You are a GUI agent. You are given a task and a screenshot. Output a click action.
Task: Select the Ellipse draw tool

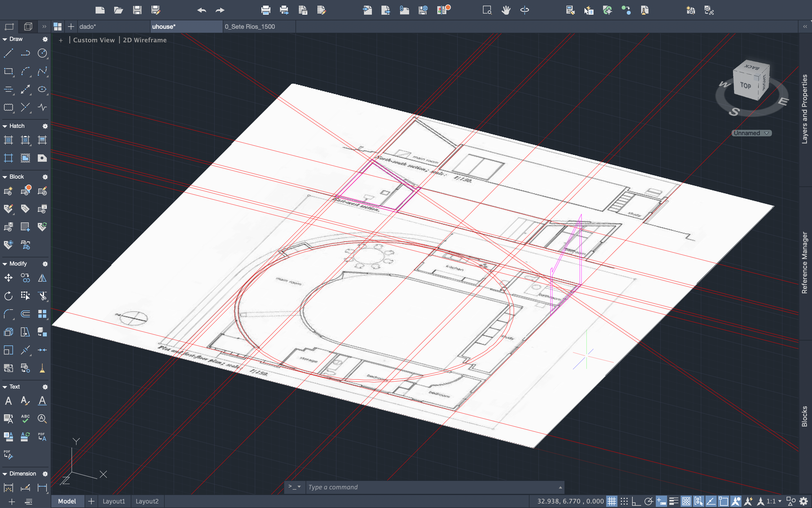pos(42,89)
